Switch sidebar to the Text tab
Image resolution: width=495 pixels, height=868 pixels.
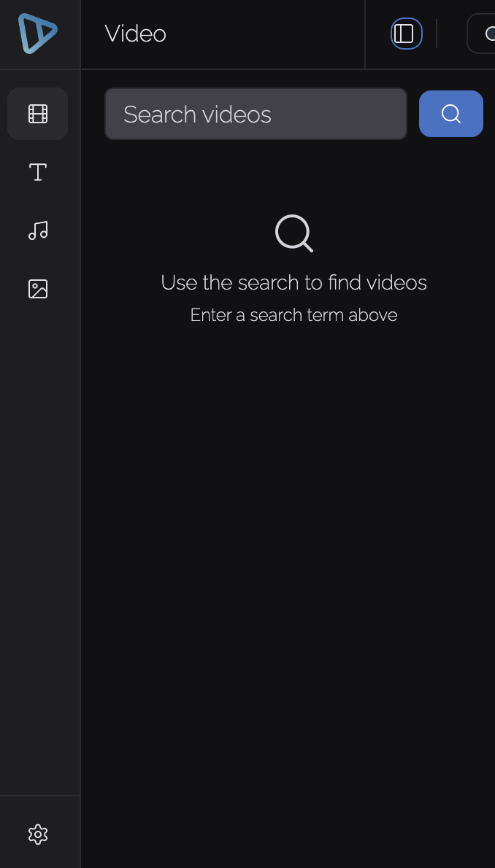(38, 172)
